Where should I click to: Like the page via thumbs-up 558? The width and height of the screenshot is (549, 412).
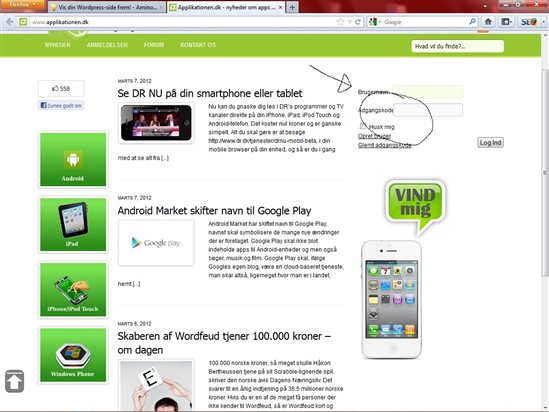(61, 89)
